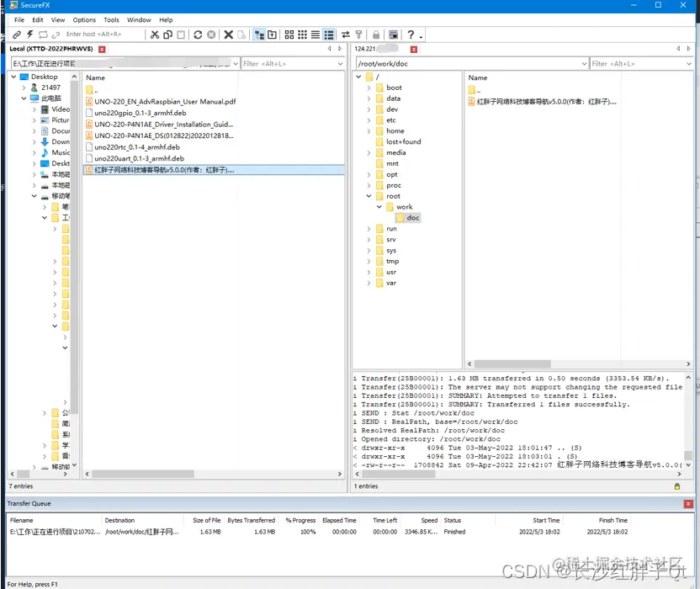Switch to large icons view

pos(289,34)
